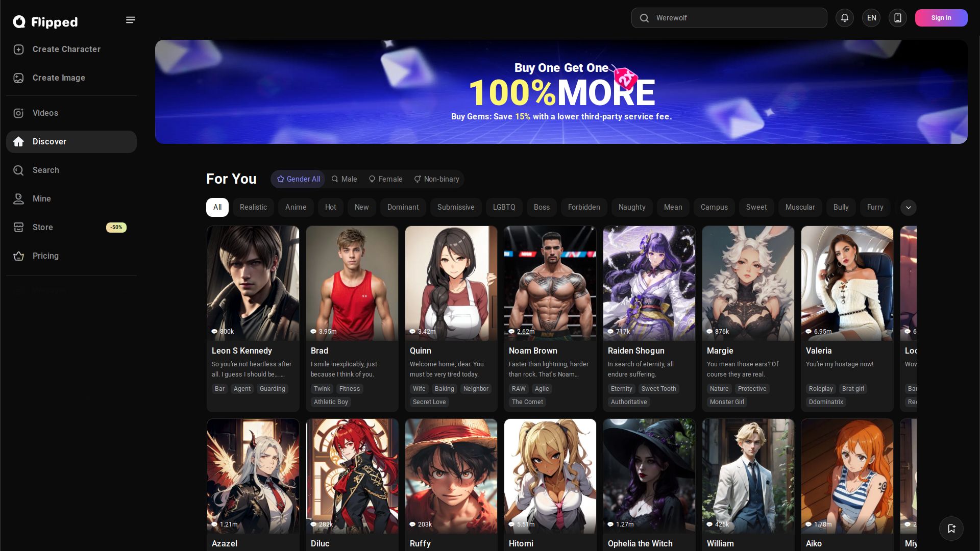Click the Flipped logo icon

[x=19, y=21]
